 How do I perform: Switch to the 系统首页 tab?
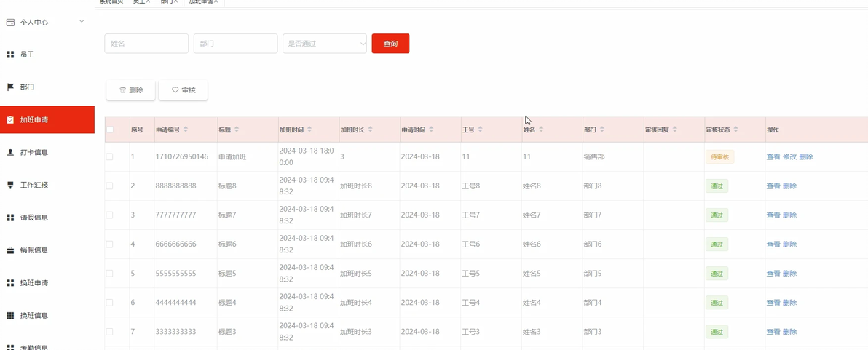(x=111, y=2)
